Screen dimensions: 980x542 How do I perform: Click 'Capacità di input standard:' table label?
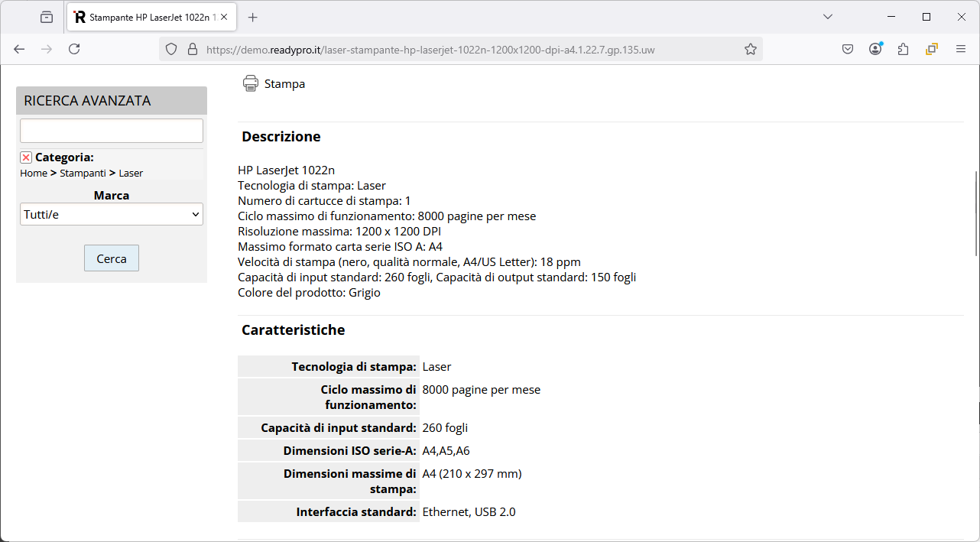(339, 428)
